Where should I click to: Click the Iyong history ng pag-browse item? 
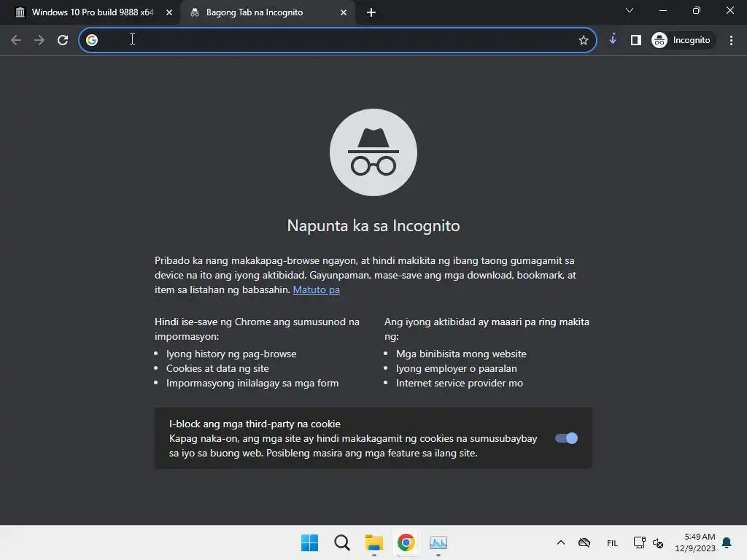[x=231, y=354]
